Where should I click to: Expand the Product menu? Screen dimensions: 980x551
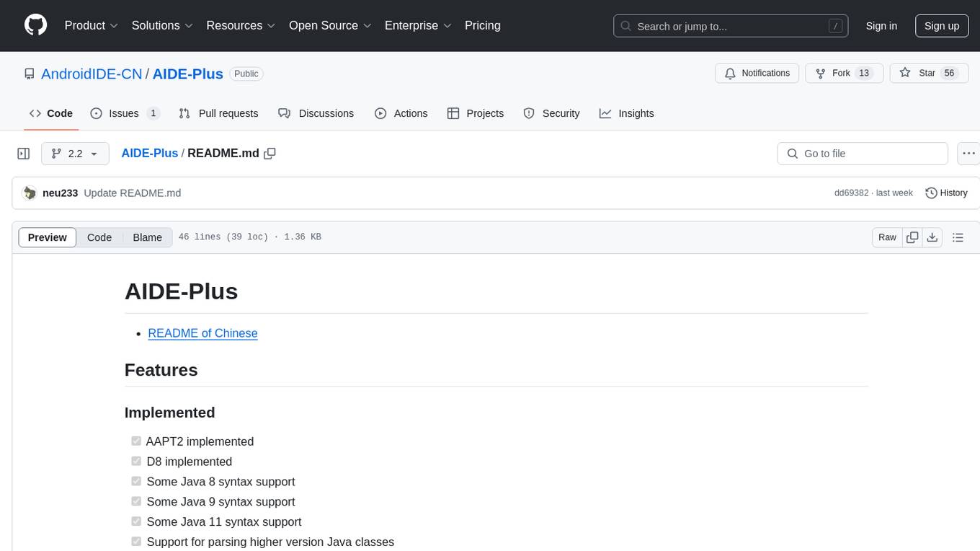pyautogui.click(x=92, y=25)
